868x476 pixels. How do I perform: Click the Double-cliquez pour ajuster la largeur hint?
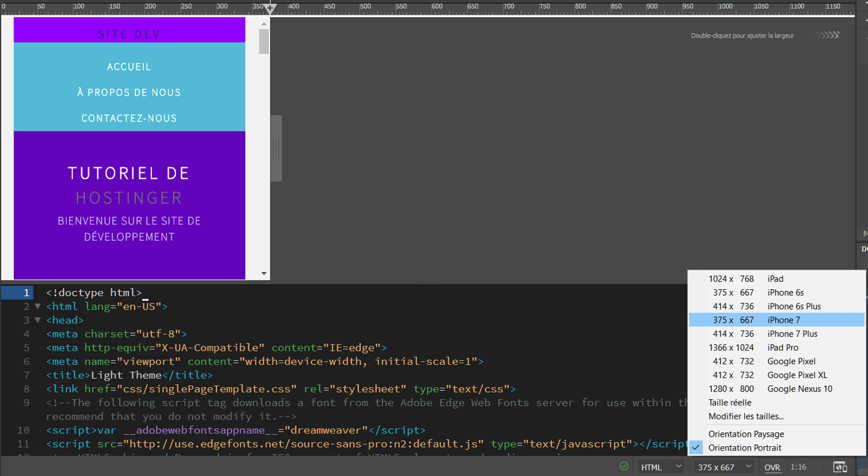click(x=743, y=36)
